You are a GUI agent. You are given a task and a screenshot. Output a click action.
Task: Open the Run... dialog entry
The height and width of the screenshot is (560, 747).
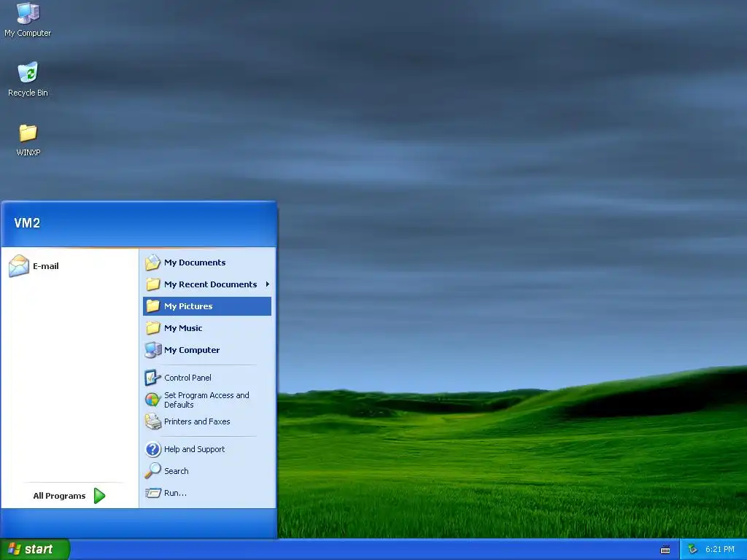206,493
